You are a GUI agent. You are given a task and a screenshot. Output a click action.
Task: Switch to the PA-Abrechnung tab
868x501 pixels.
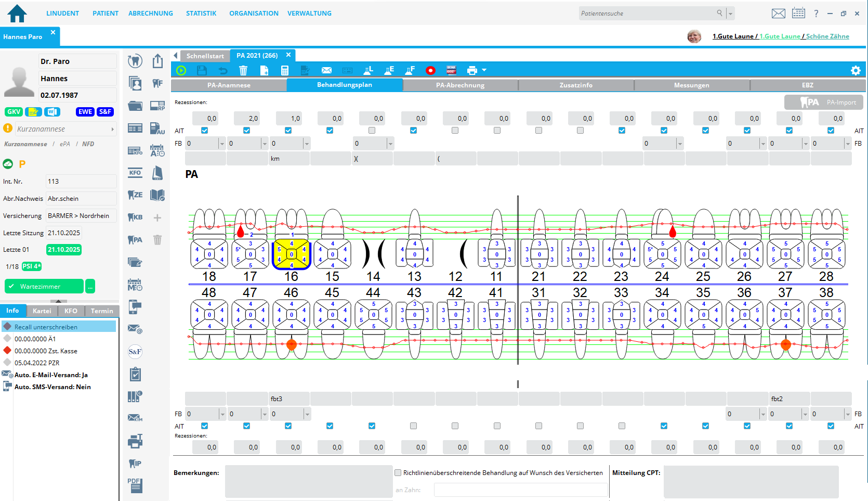tap(460, 85)
